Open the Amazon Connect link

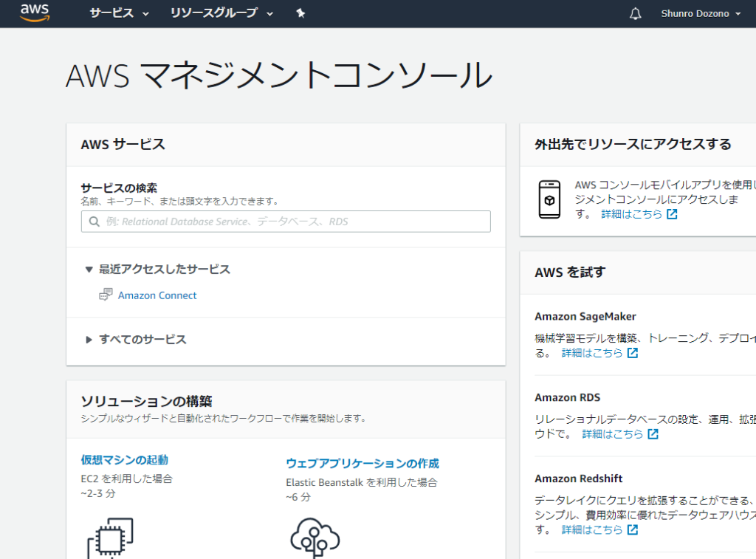157,295
